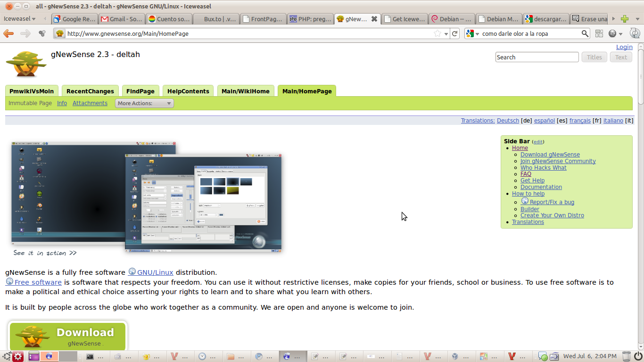Open a new tab with the green plus
Image resolution: width=644 pixels, height=362 pixels.
tap(625, 19)
